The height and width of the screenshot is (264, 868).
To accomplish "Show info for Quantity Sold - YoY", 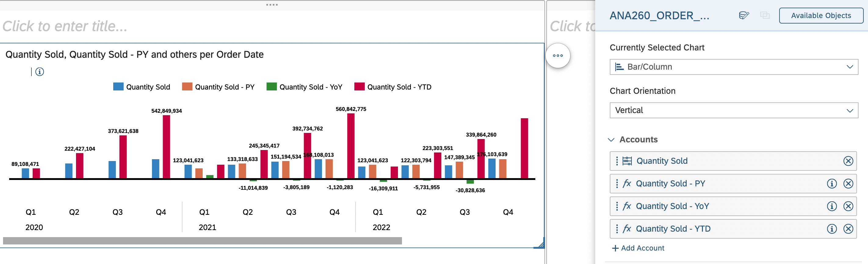I will [x=832, y=206].
